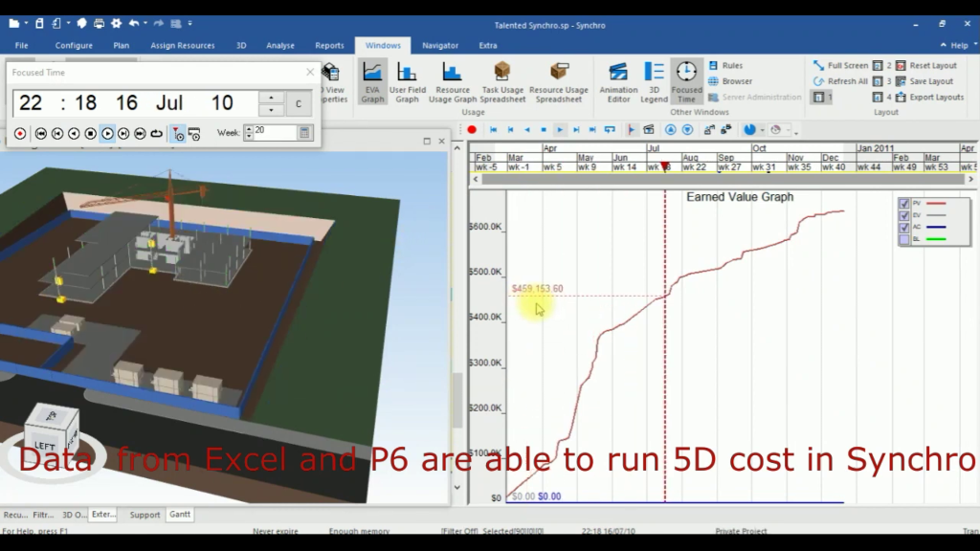Toggle the AC line checkbox in legend
The height and width of the screenshot is (551, 980).
pos(903,228)
